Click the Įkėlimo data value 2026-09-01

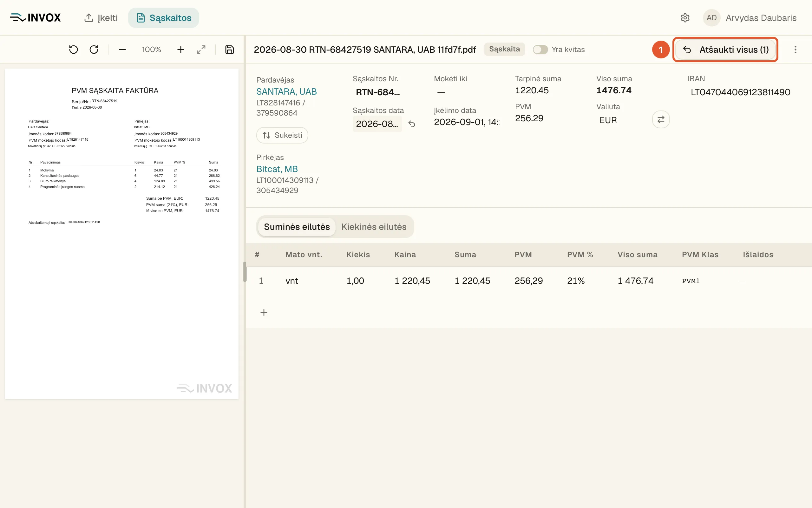467,122
